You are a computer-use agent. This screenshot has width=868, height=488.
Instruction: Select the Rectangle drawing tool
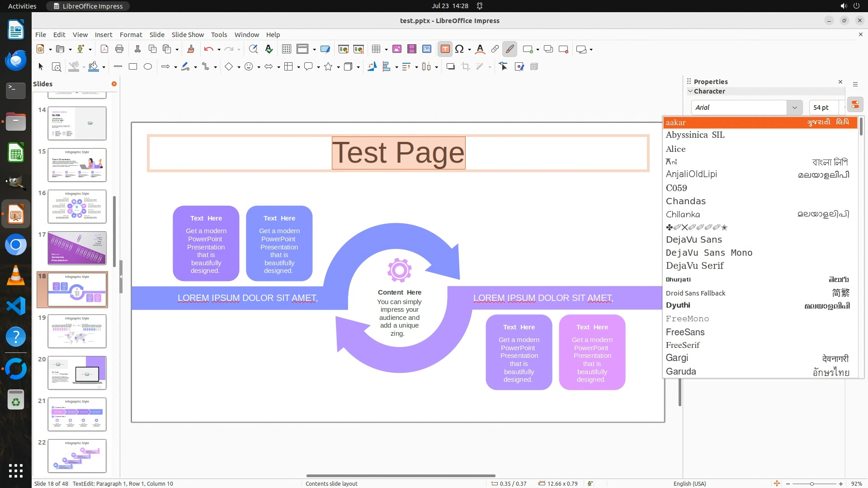click(133, 67)
